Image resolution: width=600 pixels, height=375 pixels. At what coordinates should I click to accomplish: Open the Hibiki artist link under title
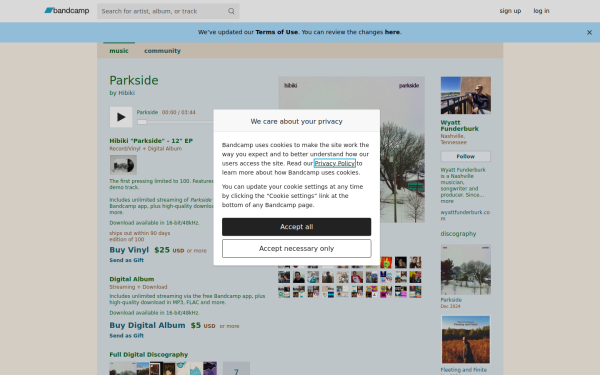pyautogui.click(x=126, y=93)
